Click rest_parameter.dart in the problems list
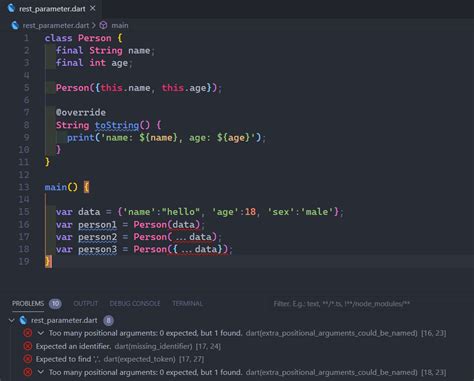The width and height of the screenshot is (474, 381). tap(64, 320)
